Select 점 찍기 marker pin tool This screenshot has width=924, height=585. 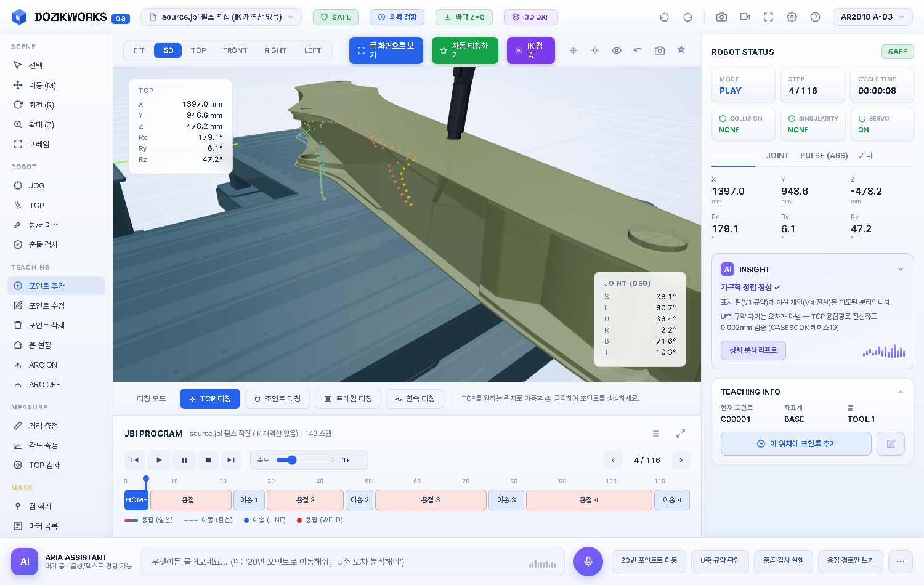click(56, 506)
